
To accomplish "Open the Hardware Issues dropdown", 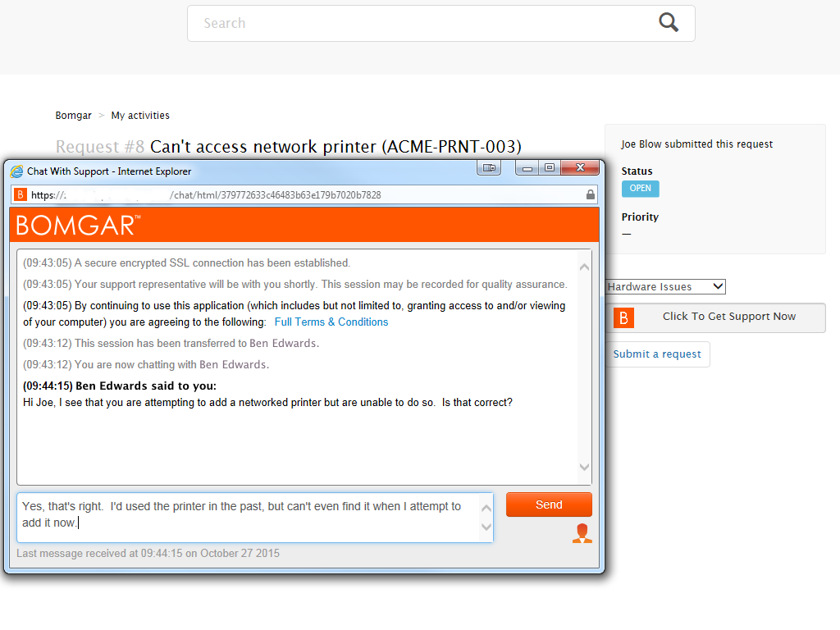I will [x=666, y=286].
